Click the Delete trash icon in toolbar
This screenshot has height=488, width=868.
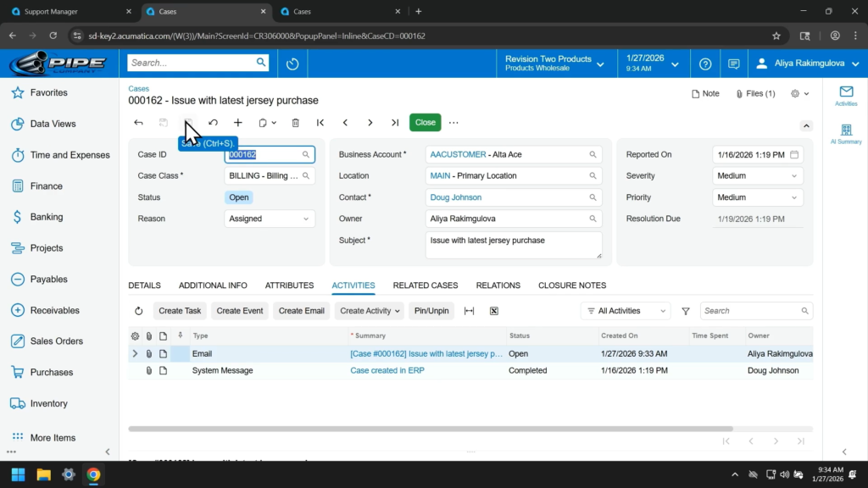295,123
